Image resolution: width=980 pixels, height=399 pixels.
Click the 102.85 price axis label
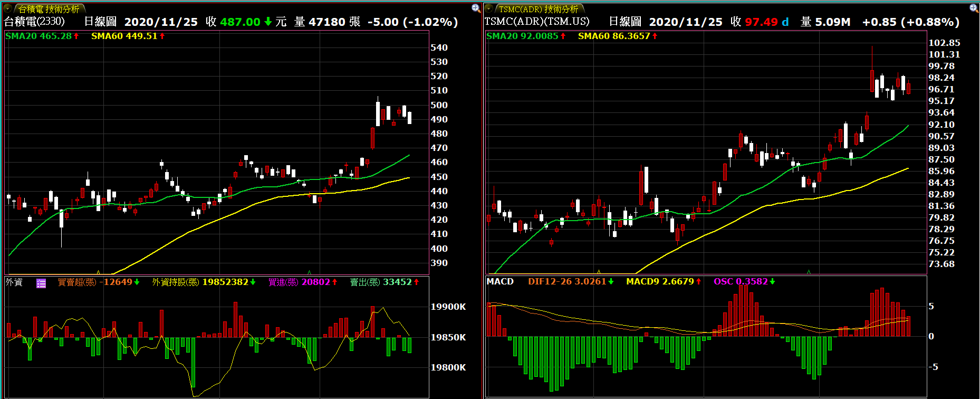pos(944,43)
